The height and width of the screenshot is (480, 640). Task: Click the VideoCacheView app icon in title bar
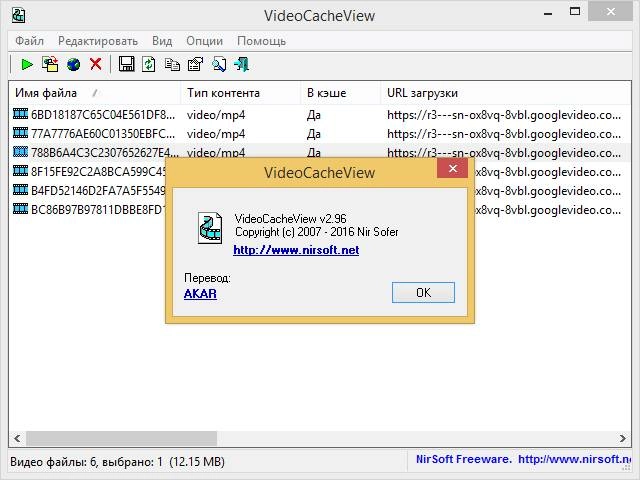tap(18, 16)
